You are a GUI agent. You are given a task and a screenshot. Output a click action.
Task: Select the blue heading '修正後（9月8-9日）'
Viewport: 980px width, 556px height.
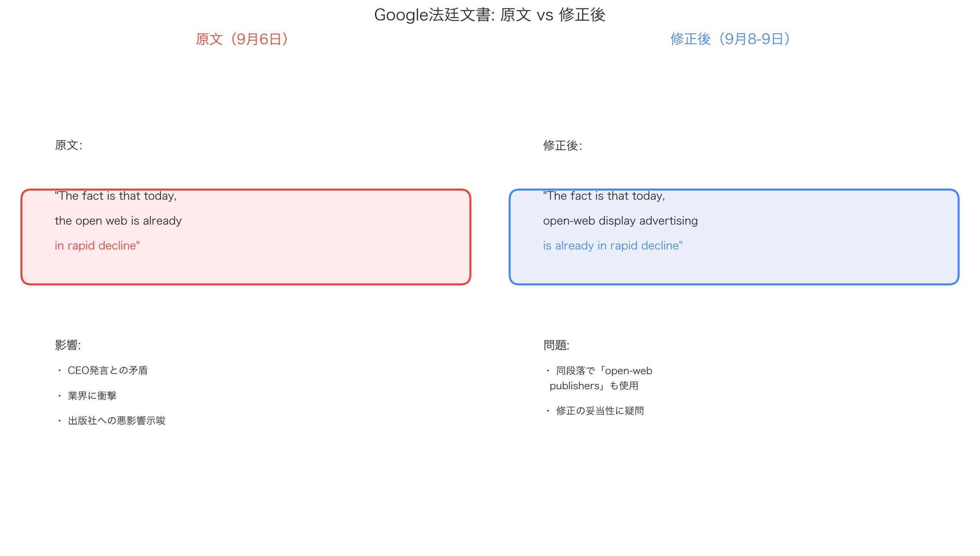coord(730,39)
